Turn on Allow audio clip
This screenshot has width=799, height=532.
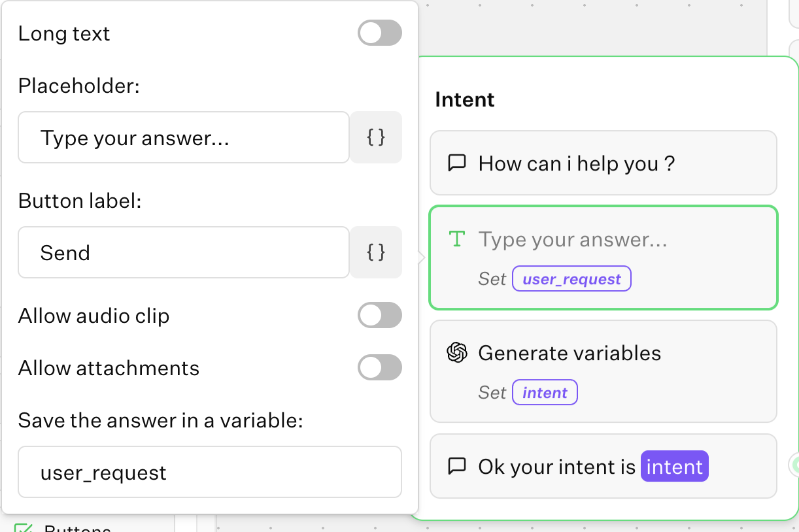click(380, 315)
